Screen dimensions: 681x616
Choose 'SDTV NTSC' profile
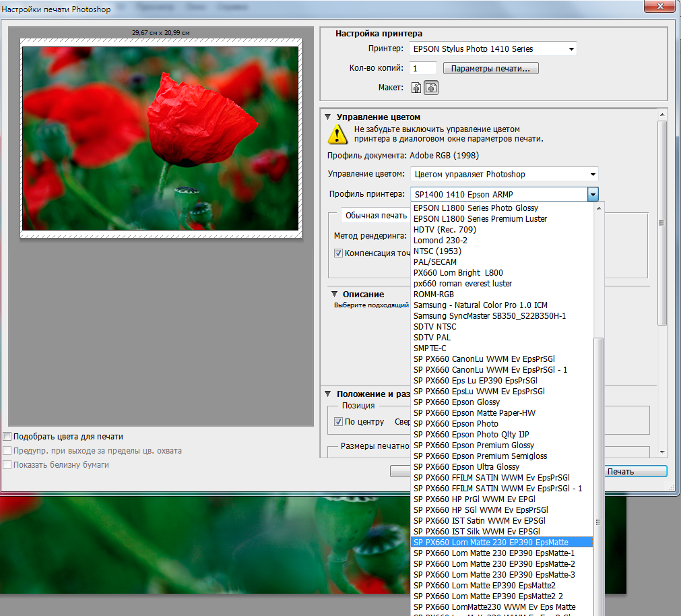502,327
